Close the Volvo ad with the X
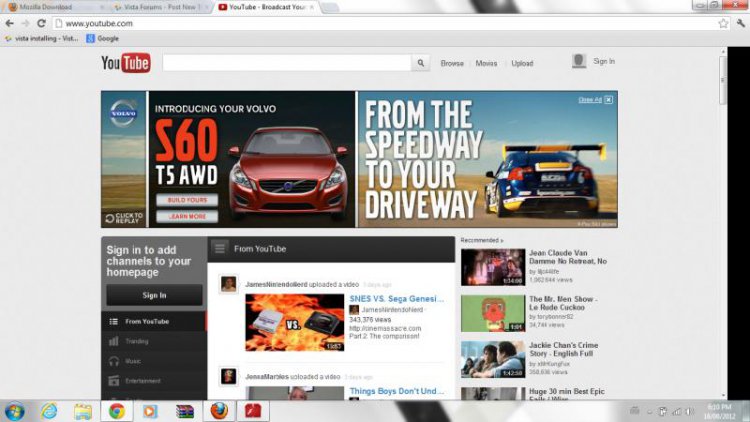750x422 pixels. pyautogui.click(x=608, y=99)
